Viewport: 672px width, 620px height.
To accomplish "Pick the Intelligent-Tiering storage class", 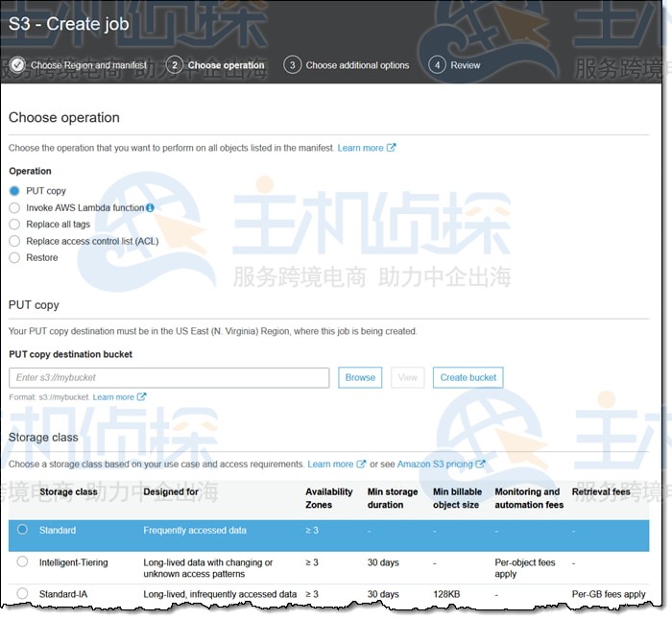I will coord(22,561).
